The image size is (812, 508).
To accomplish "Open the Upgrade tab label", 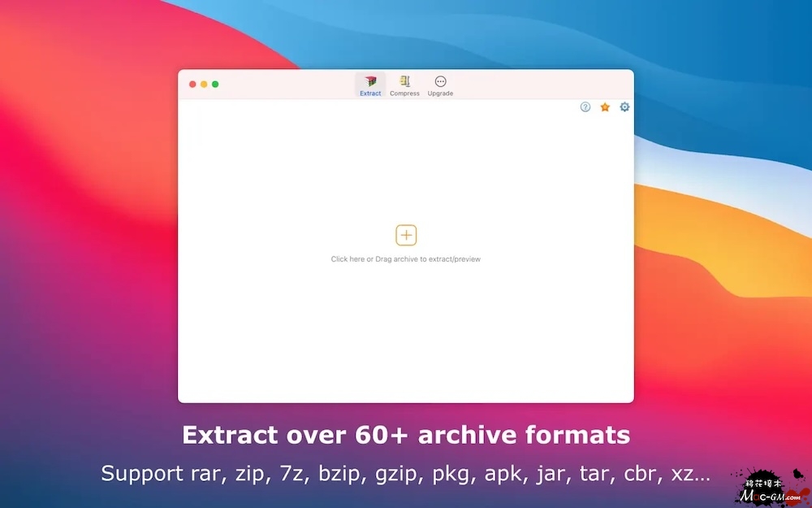I will (440, 93).
